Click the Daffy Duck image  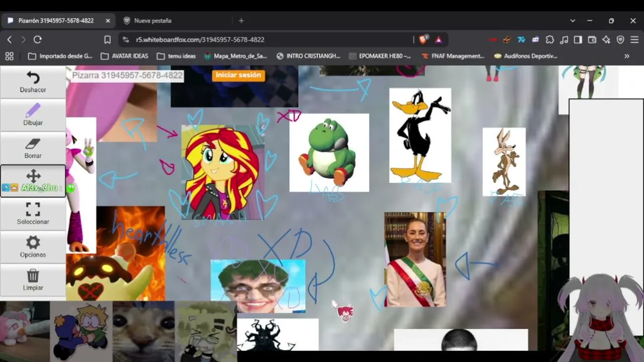click(x=420, y=135)
